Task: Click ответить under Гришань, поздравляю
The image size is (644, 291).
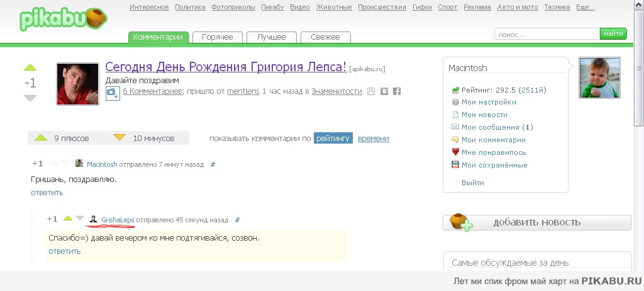Action: 47,192
